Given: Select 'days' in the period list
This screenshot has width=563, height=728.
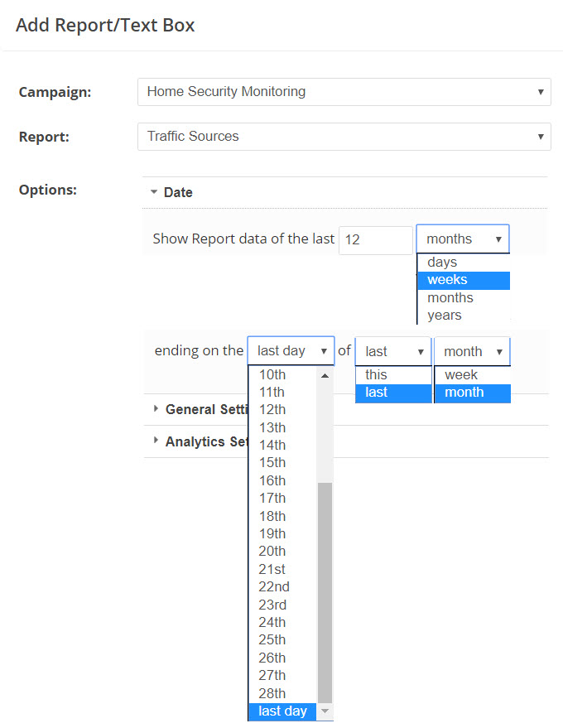Looking at the screenshot, I should (x=443, y=263).
